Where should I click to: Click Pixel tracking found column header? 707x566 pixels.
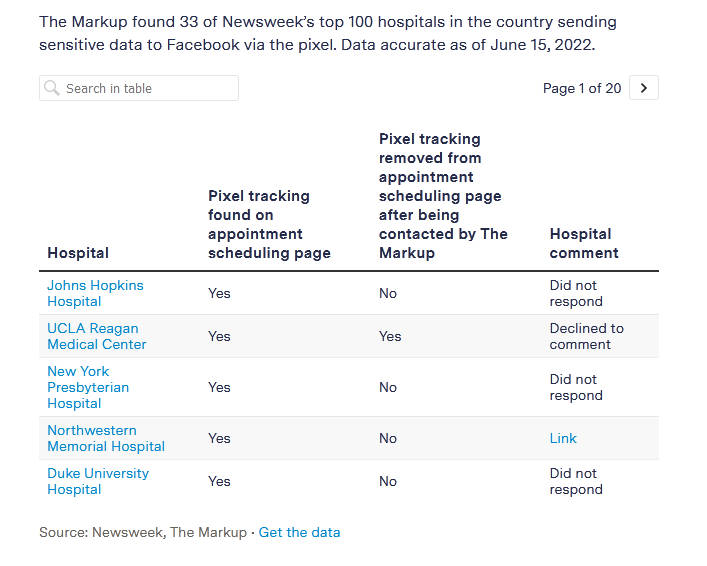(268, 224)
